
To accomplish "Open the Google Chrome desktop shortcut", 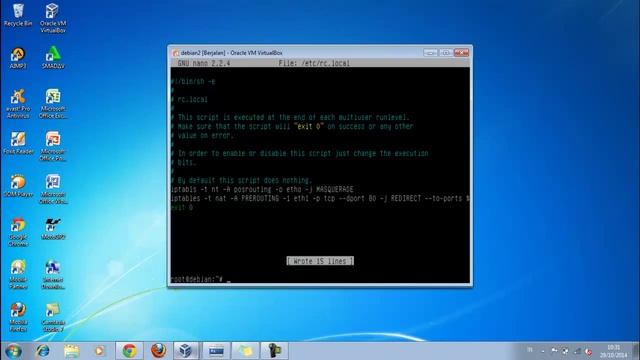I will point(18,232).
